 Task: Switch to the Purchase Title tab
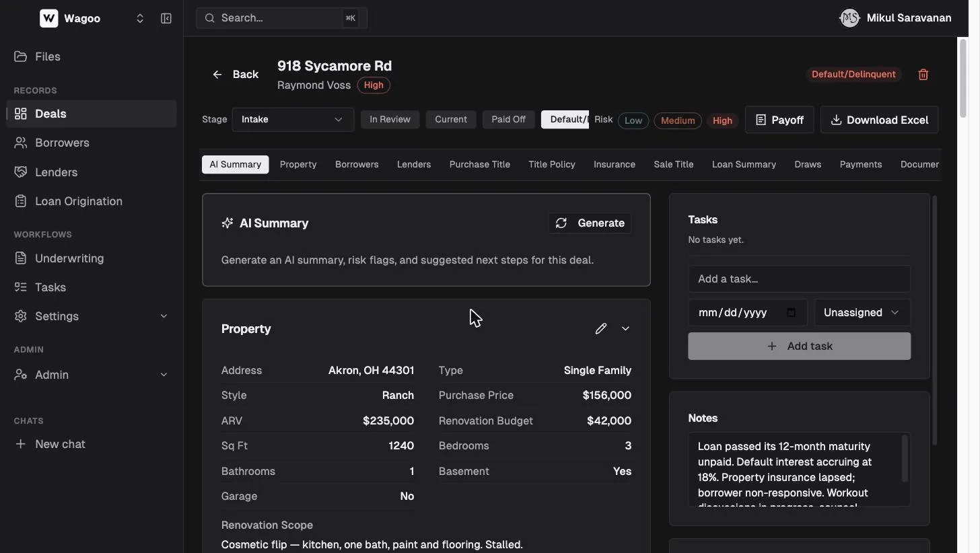point(480,165)
